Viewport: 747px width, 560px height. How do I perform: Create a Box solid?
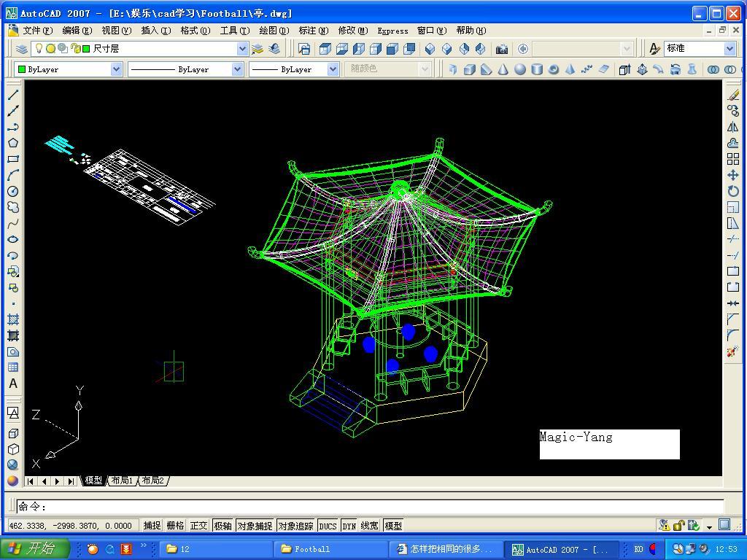pos(470,69)
